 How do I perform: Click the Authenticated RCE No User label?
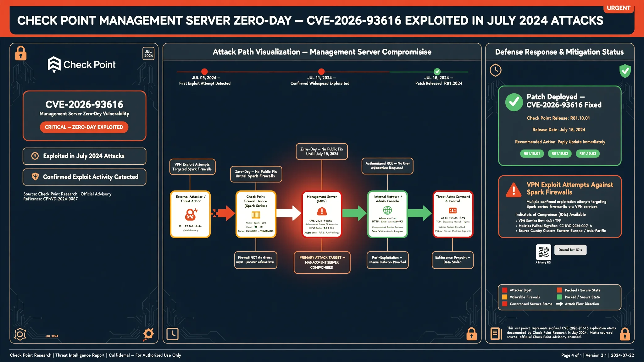tap(387, 166)
